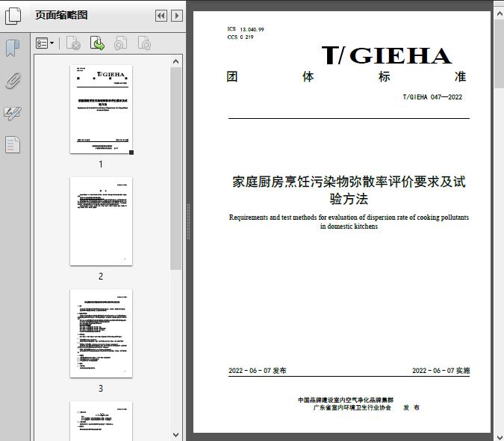Click the next panel arrow button
Viewport: 504px width, 441px height.
(177, 16)
